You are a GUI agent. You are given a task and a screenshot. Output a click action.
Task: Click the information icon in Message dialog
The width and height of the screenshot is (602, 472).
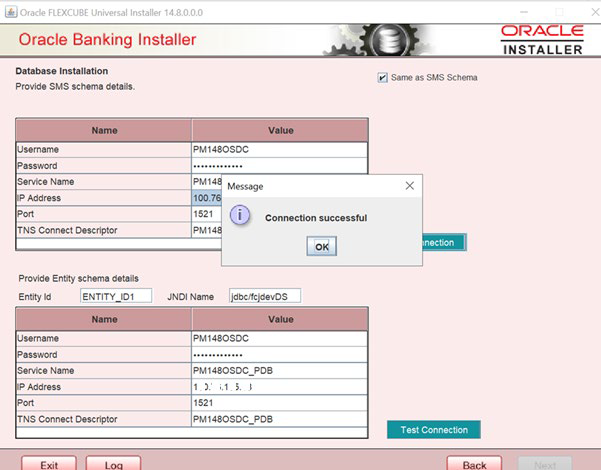tap(240, 215)
